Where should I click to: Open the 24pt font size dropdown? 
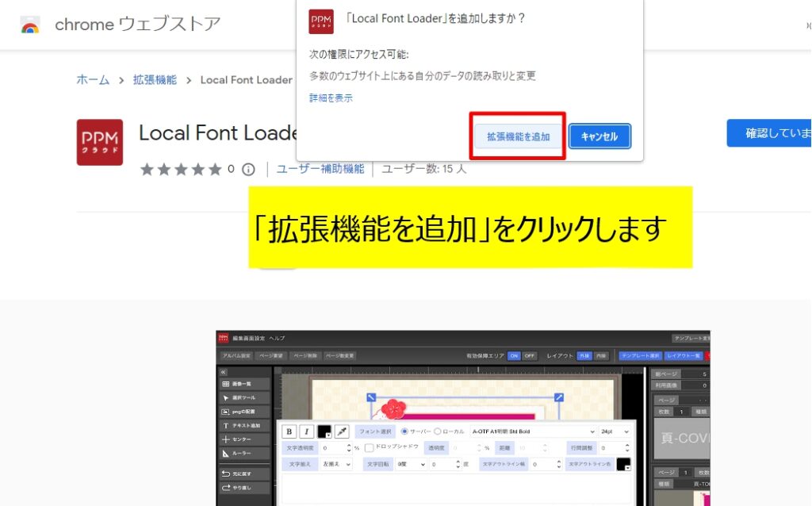pyautogui.click(x=615, y=431)
